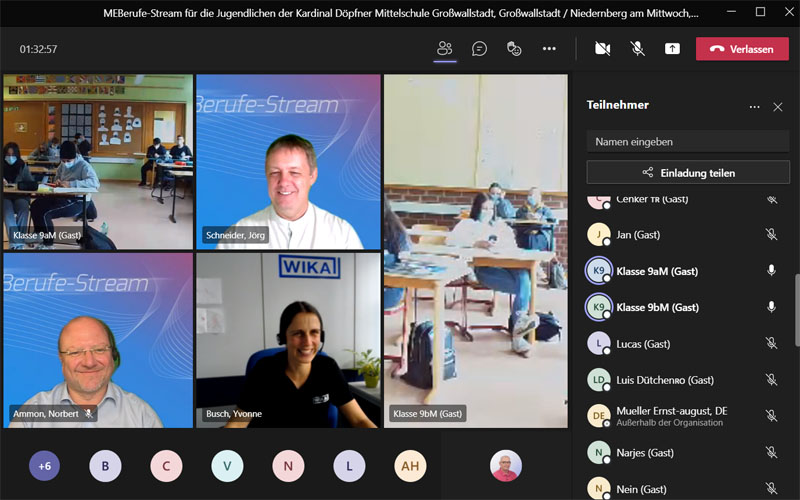Image resolution: width=800 pixels, height=500 pixels.
Task: Click microphone icon next to Klasse 9bM
Action: (x=771, y=307)
